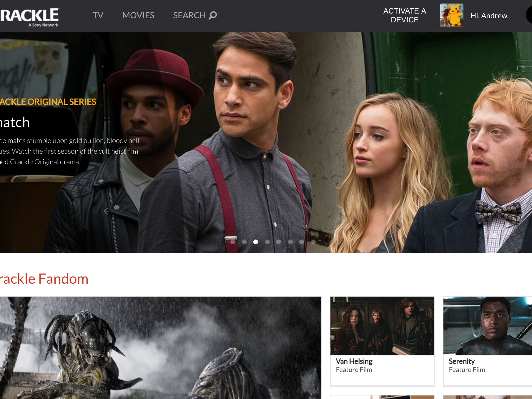The height and width of the screenshot is (399, 532).
Task: Select the fifth carousel dot
Action: [x=279, y=242]
